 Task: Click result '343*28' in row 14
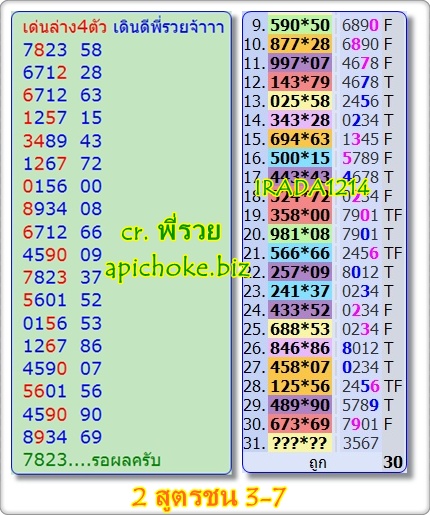[300, 120]
